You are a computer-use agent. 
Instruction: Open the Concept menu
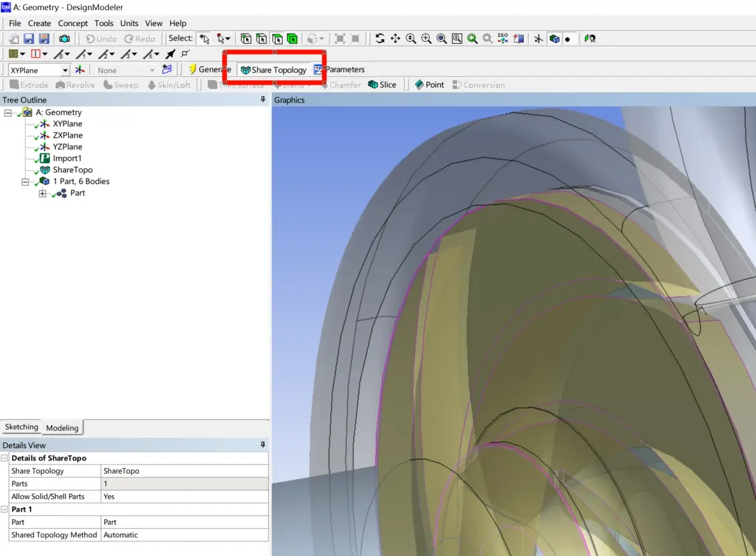pos(73,23)
